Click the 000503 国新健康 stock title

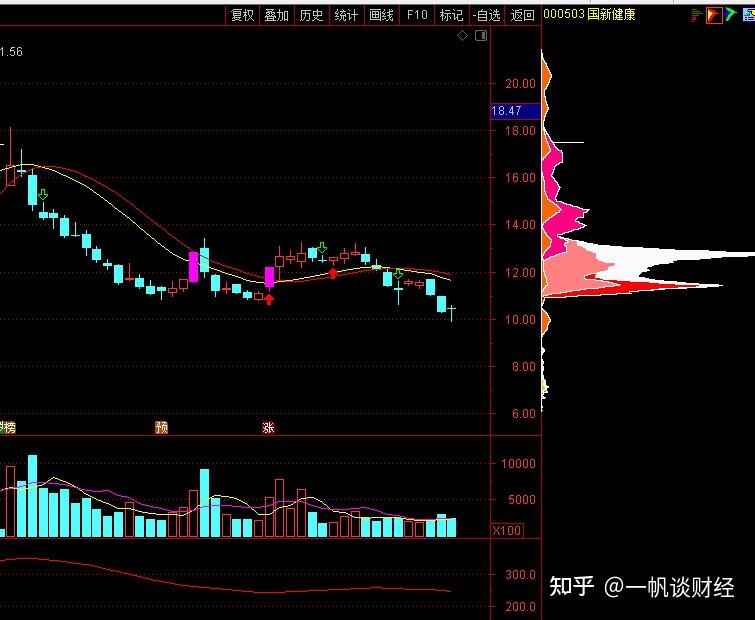point(589,15)
